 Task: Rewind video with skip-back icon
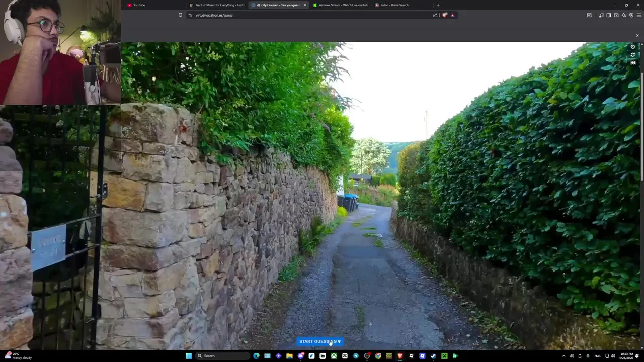(633, 63)
